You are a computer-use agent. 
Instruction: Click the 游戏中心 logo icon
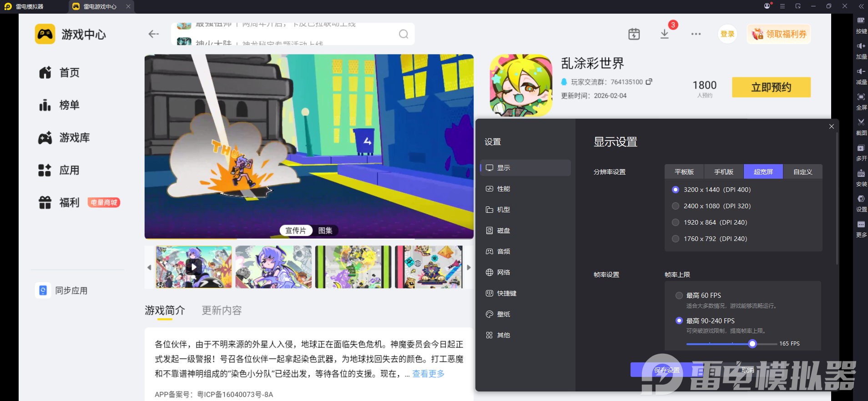point(45,34)
